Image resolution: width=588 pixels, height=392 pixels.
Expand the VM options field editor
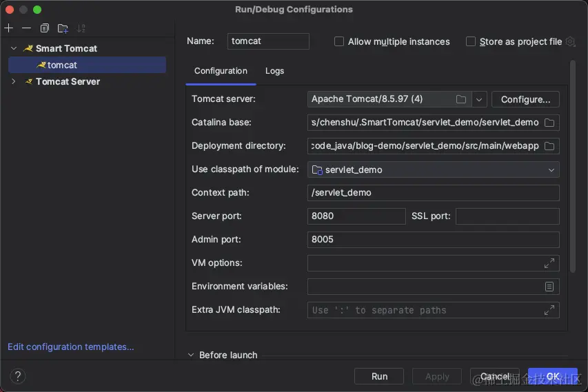(549, 263)
